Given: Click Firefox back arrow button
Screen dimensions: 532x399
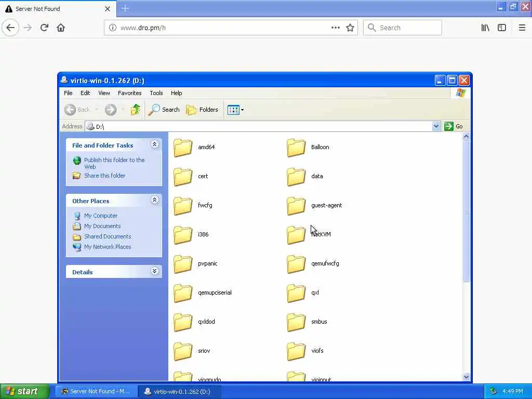Looking at the screenshot, I should (10, 28).
